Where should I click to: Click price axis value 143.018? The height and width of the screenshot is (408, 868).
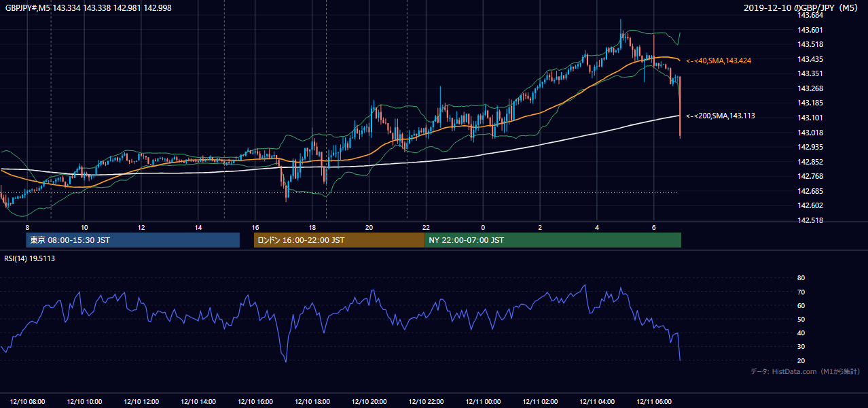(x=810, y=133)
